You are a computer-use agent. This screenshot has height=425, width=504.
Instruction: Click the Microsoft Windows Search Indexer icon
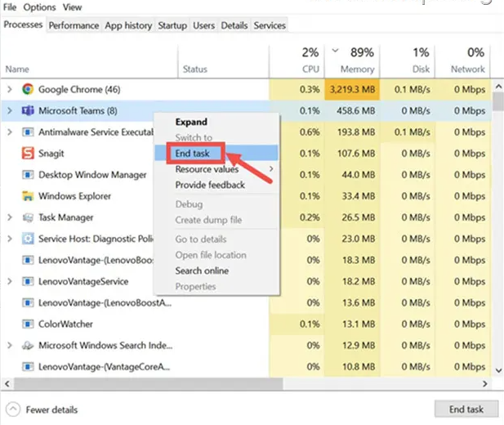click(28, 345)
